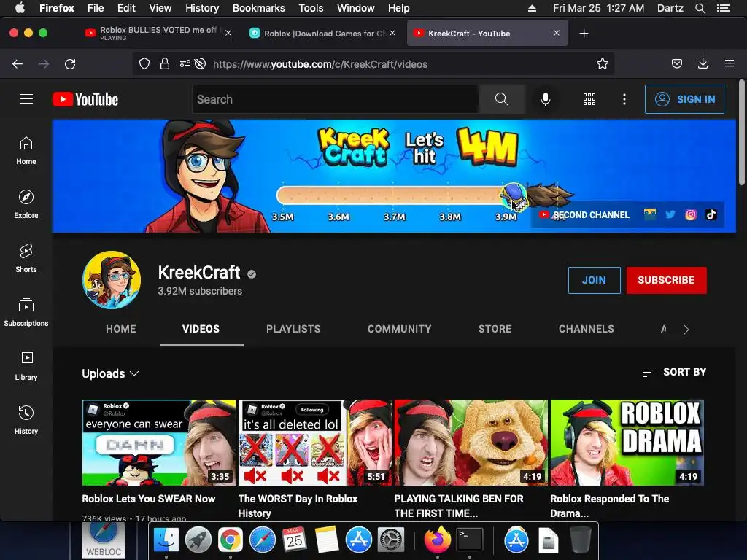Screen dimensions: 747x560
Task: Open 'The WORST Day In Roblox History' thumbnail
Action: point(315,443)
